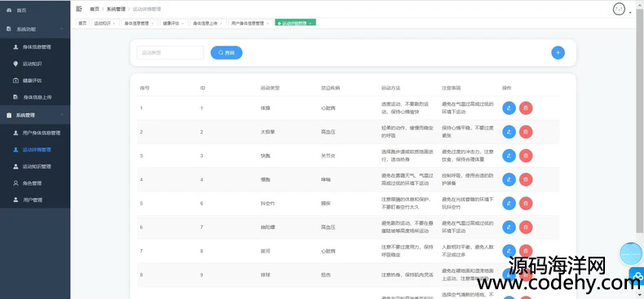Image resolution: width=644 pixels, height=299 pixels.
Task: Open the user avatar menu
Action: pyautogui.click(x=619, y=9)
